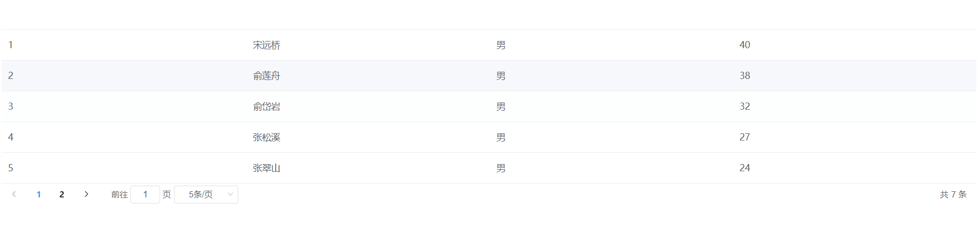Image resolution: width=980 pixels, height=241 pixels.
Task: Click the age cell showing 24
Action: 744,168
